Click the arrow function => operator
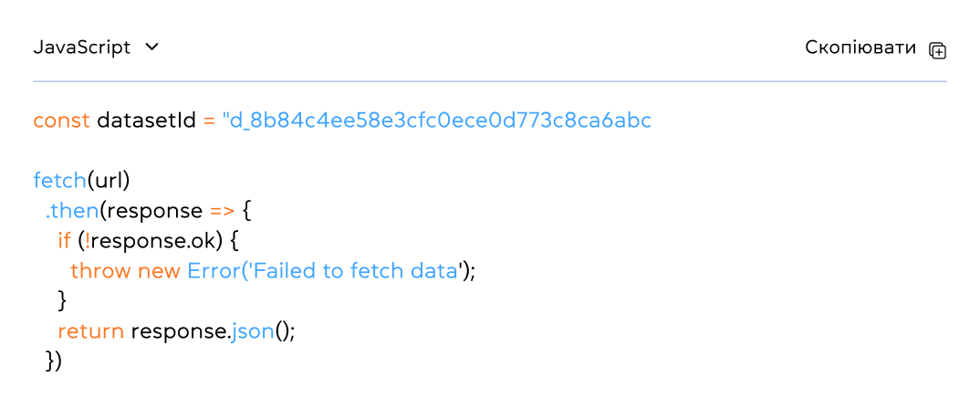This screenshot has height=408, width=980. tap(223, 211)
